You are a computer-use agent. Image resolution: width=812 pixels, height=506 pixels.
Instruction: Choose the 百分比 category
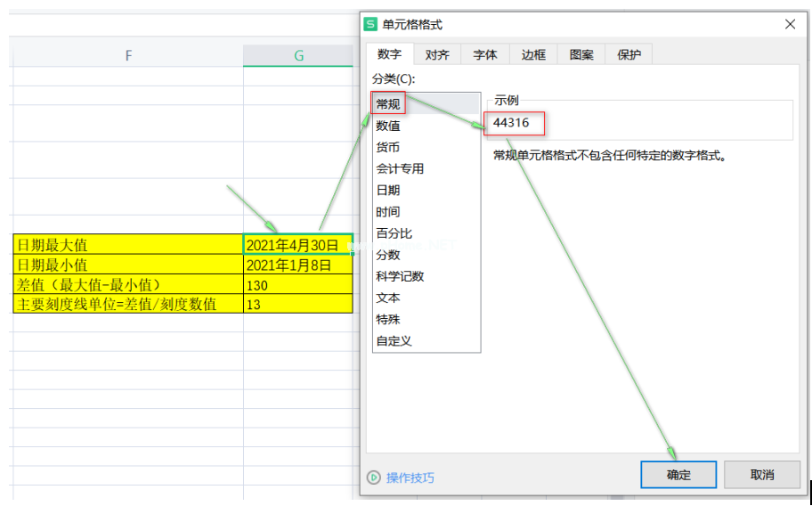(394, 233)
